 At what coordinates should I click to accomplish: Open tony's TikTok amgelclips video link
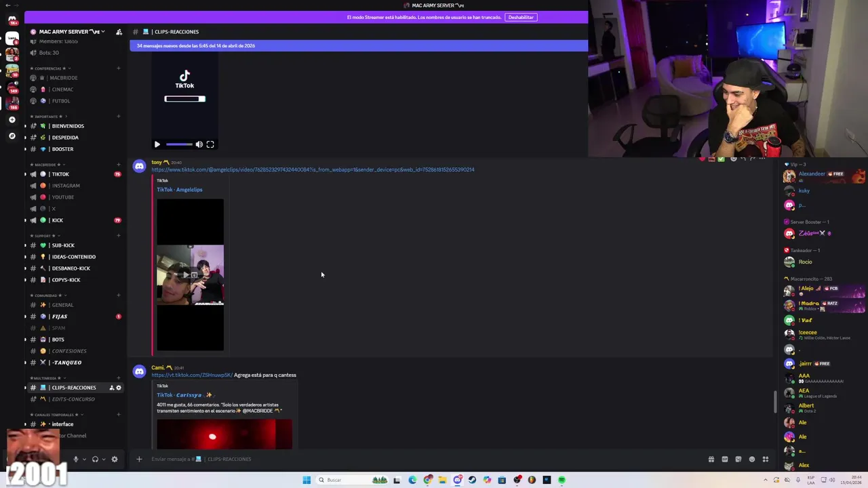click(x=313, y=169)
